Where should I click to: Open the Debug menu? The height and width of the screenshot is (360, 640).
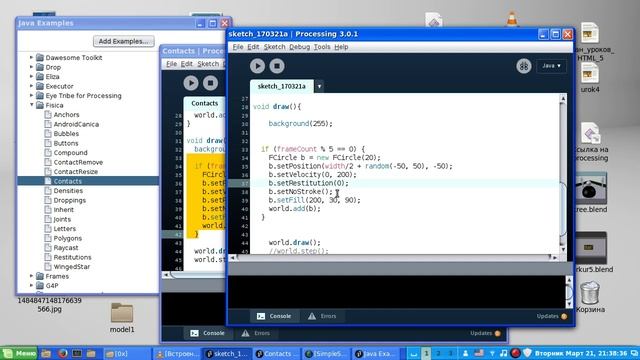click(x=299, y=47)
